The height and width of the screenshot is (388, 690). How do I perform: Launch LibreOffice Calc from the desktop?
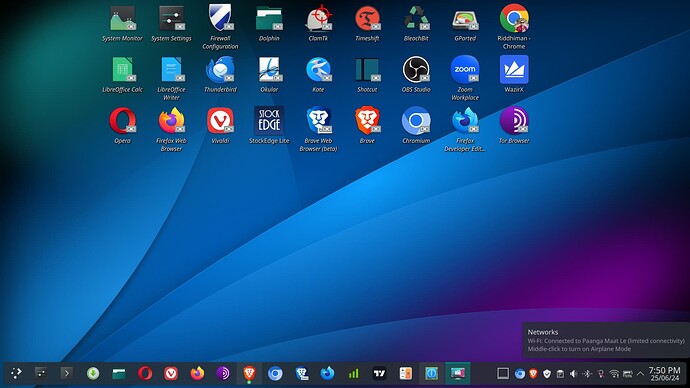(122, 70)
